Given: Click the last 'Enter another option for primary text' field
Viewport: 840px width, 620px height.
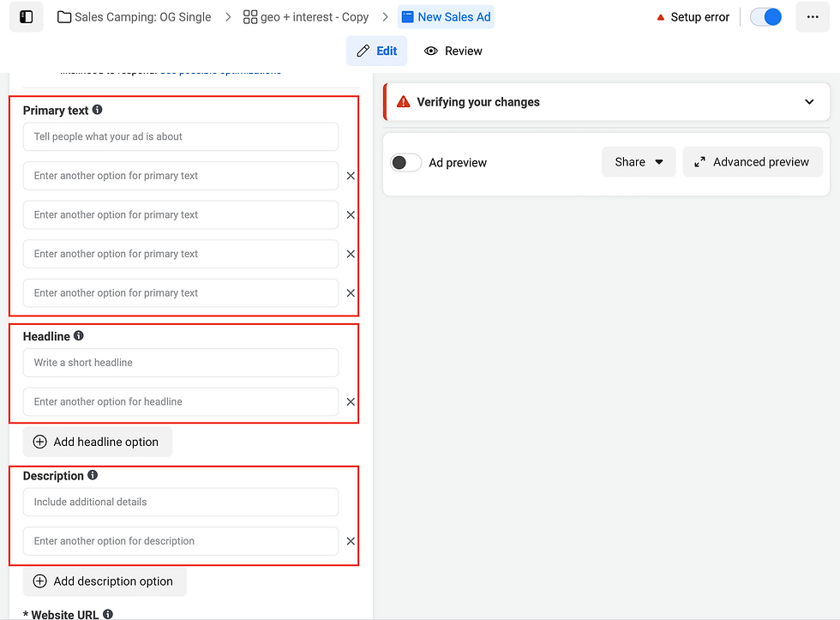Looking at the screenshot, I should [x=181, y=293].
